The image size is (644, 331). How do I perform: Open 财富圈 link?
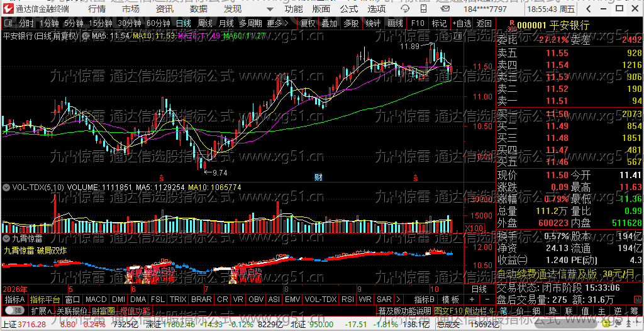coord(103,310)
